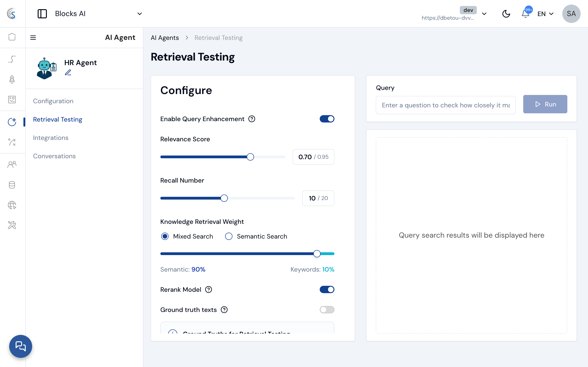588x367 pixels.
Task: Open the Home icon in sidebar
Action: pos(12,37)
